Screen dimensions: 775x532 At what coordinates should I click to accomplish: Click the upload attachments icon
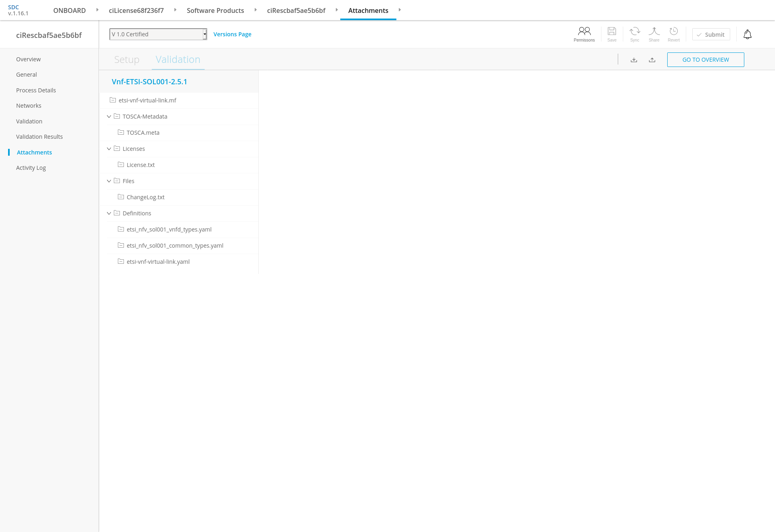(x=652, y=60)
